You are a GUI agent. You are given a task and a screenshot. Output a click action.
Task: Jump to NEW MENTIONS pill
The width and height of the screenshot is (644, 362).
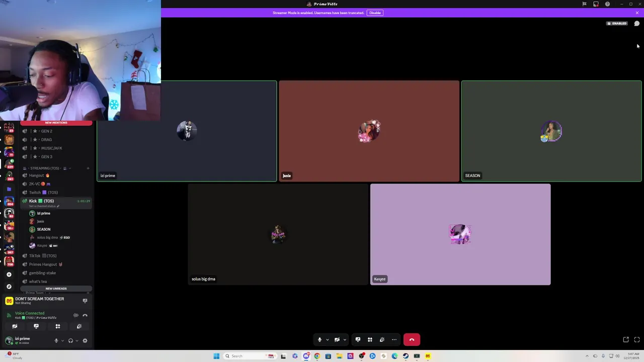pos(56,123)
